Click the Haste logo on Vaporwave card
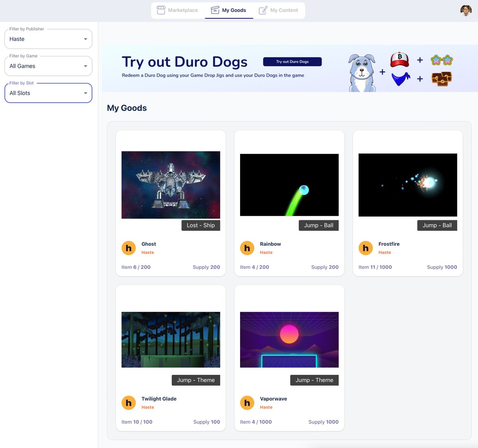Viewport: 478px width, 448px height. (247, 403)
